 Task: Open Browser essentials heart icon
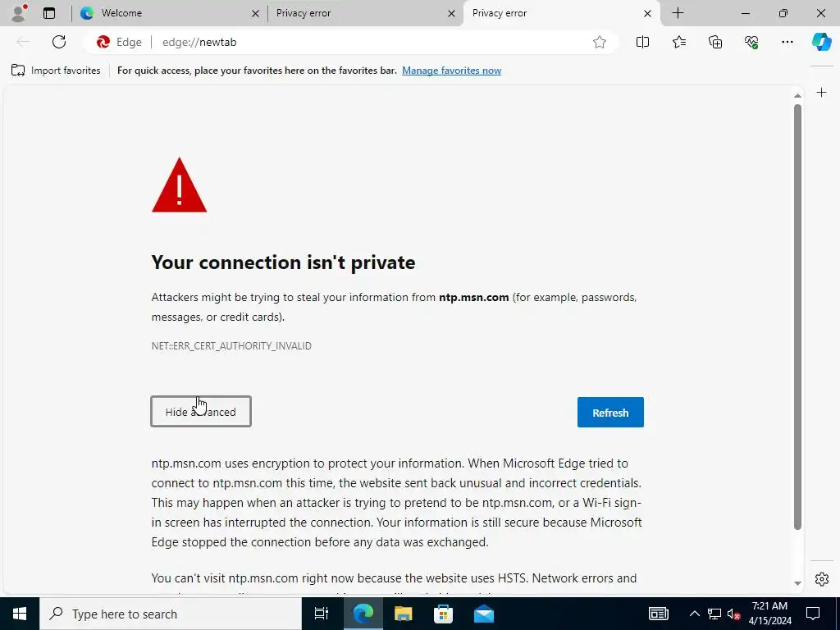tap(751, 42)
